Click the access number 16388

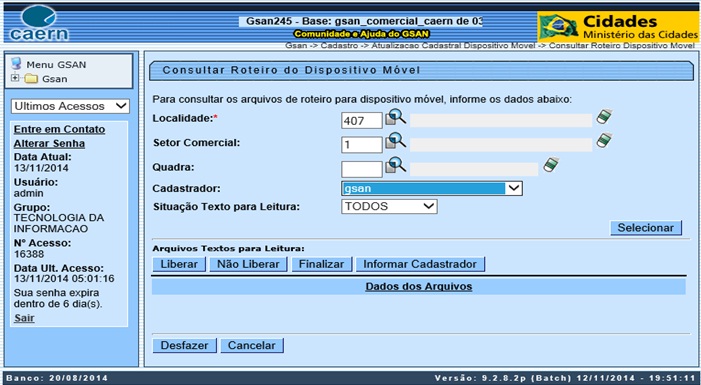(x=29, y=254)
